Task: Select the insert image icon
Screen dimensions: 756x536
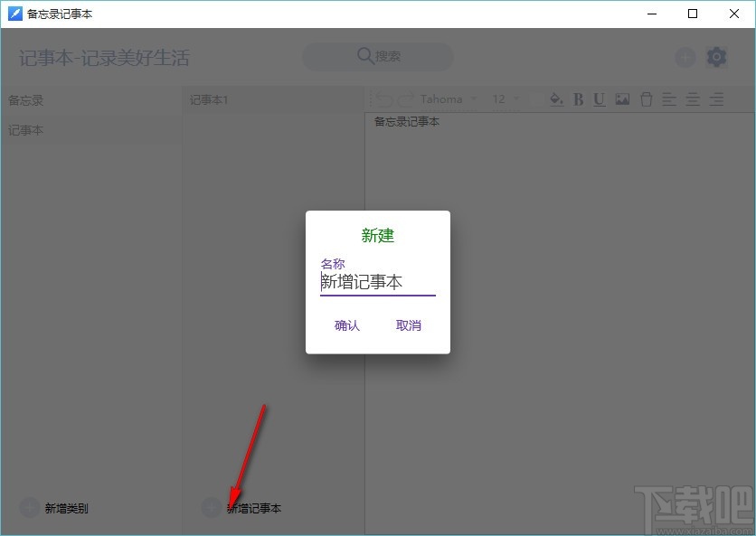Action: [x=621, y=100]
